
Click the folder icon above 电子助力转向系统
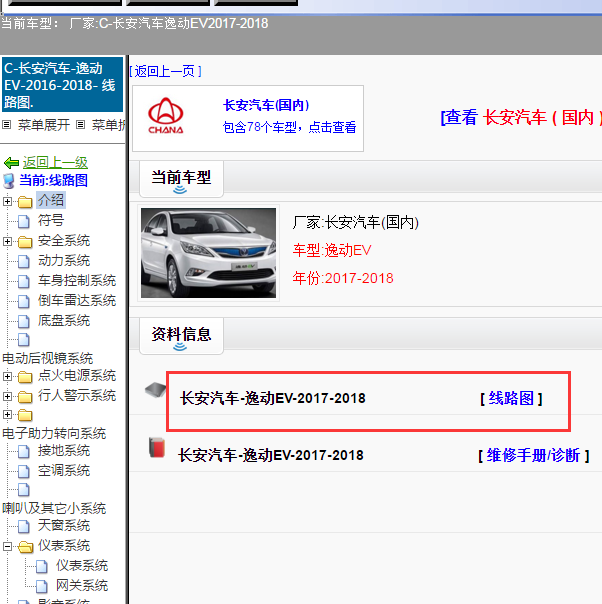(25, 415)
